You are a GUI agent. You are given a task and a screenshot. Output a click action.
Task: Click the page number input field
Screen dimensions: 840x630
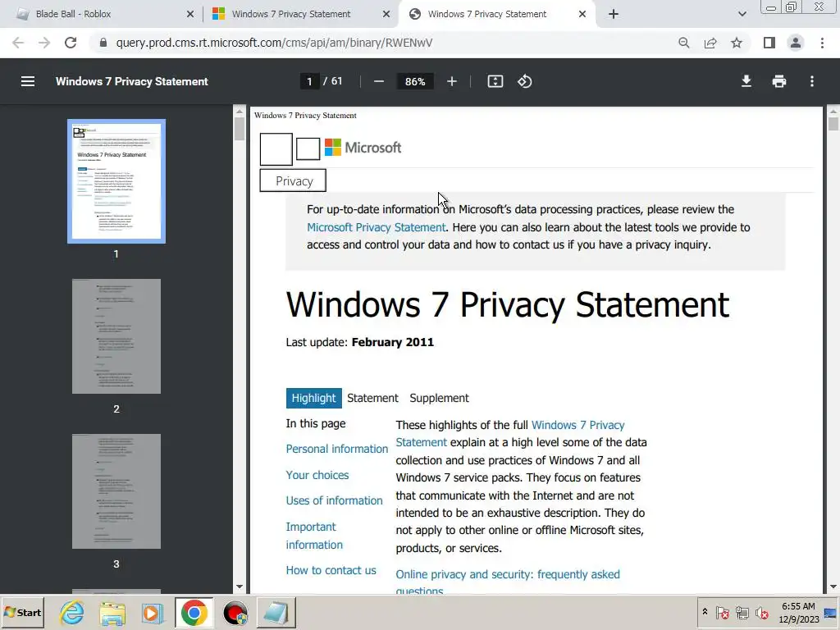(309, 81)
